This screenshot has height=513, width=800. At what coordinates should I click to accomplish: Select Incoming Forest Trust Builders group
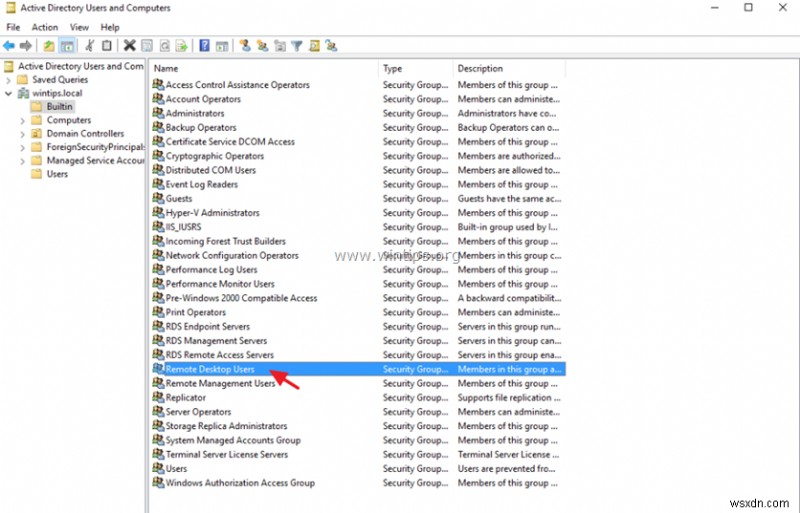226,241
